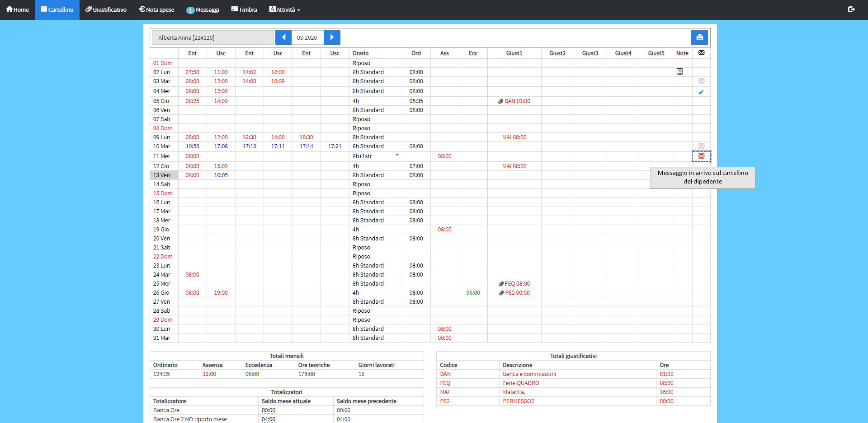Click Eccedenza total 06:00
868x423 pixels.
pyautogui.click(x=252, y=374)
